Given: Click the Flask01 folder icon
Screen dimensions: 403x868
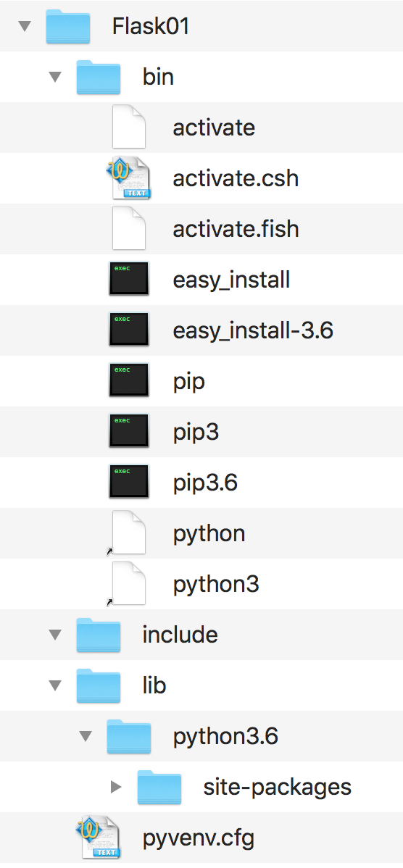Looking at the screenshot, I should click(x=67, y=26).
